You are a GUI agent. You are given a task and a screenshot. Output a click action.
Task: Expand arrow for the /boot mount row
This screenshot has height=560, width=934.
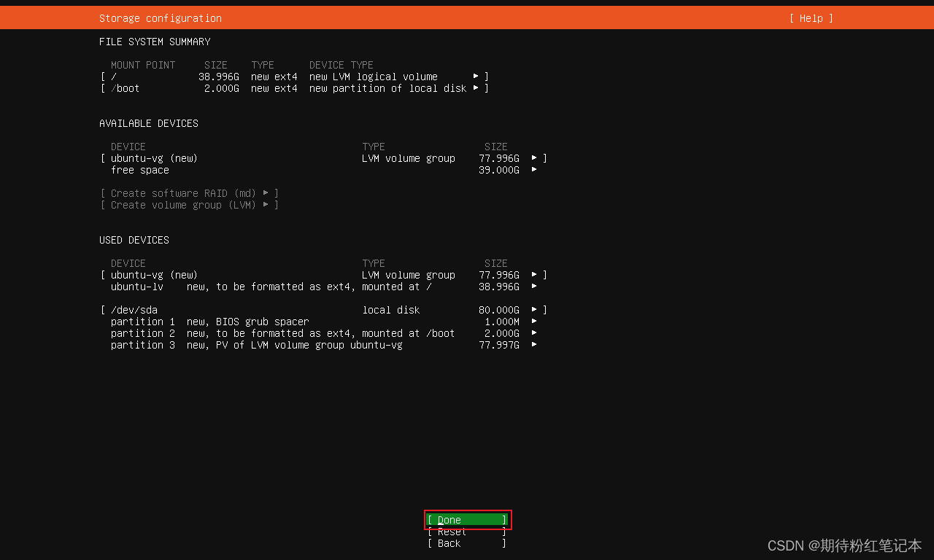(476, 88)
